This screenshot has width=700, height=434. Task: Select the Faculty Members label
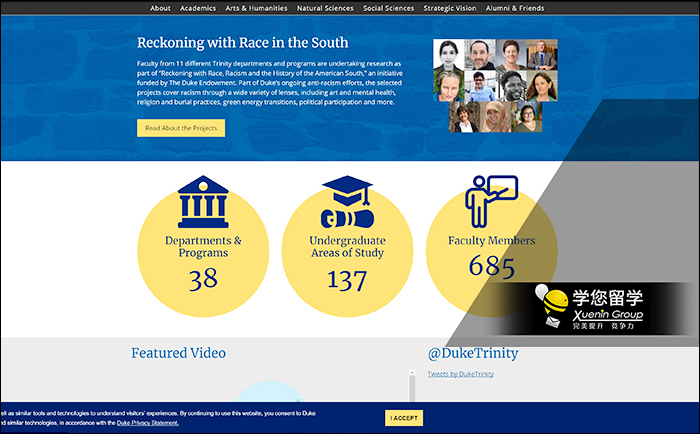pyautogui.click(x=492, y=241)
